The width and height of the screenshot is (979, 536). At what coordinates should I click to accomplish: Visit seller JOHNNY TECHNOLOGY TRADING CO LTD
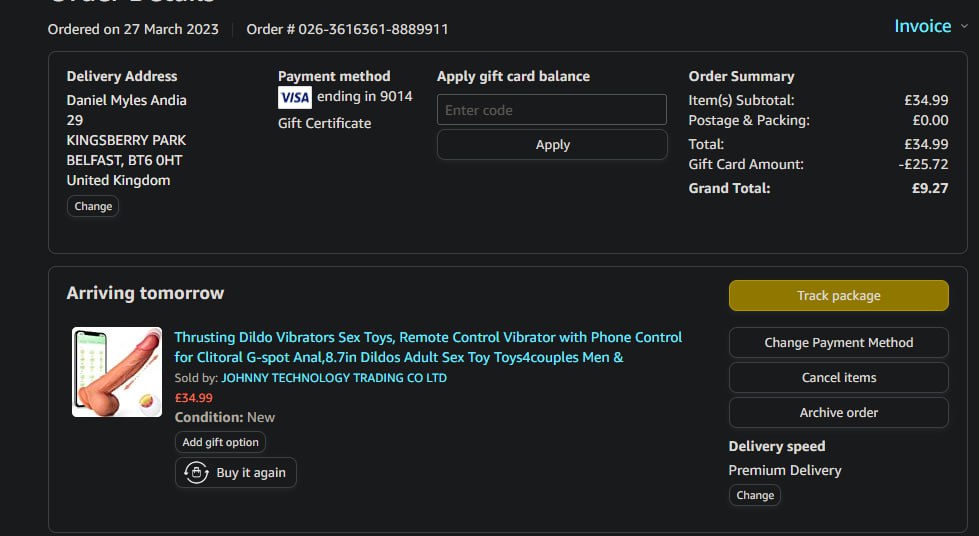[x=334, y=378]
